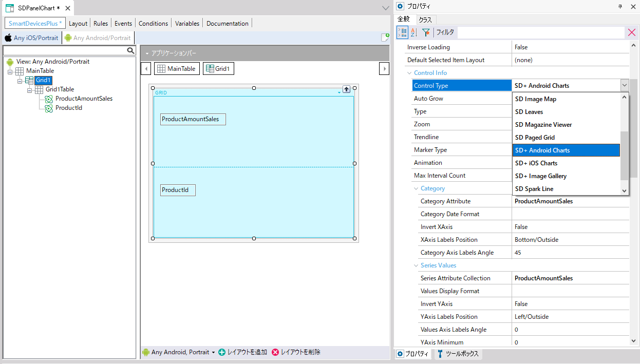
Task: Click the MainTable breadcrumb button
Action: pyautogui.click(x=177, y=68)
